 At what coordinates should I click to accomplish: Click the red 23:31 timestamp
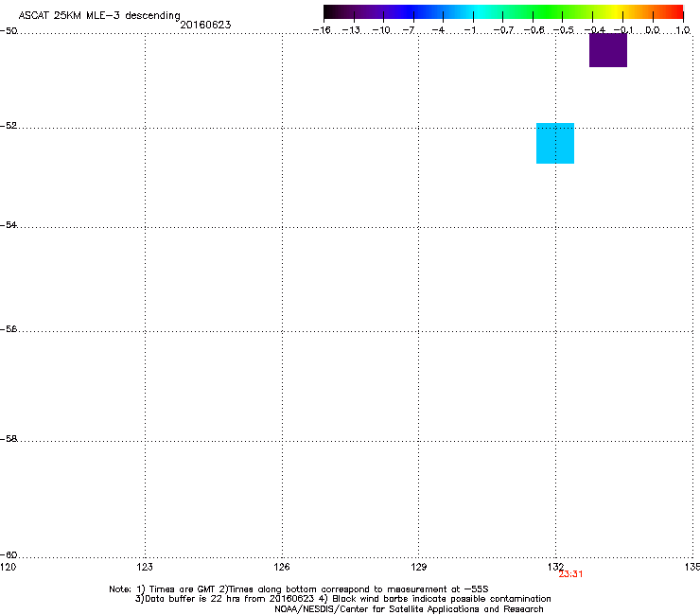tap(570, 574)
